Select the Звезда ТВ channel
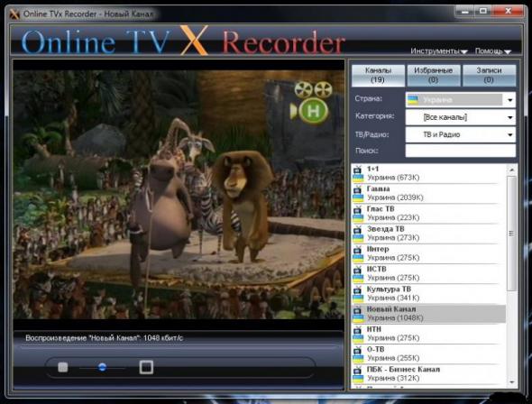This screenshot has width=532, height=404. click(x=428, y=234)
